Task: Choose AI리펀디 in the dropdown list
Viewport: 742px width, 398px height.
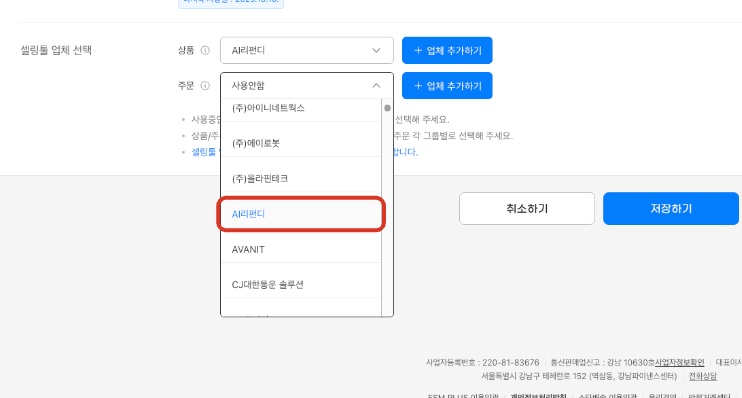Action: click(x=301, y=214)
